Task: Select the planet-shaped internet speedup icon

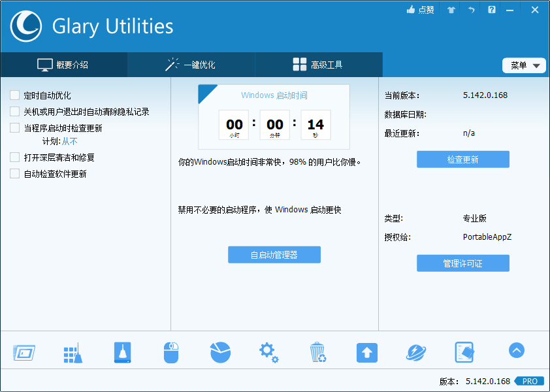Action: pyautogui.click(x=416, y=352)
